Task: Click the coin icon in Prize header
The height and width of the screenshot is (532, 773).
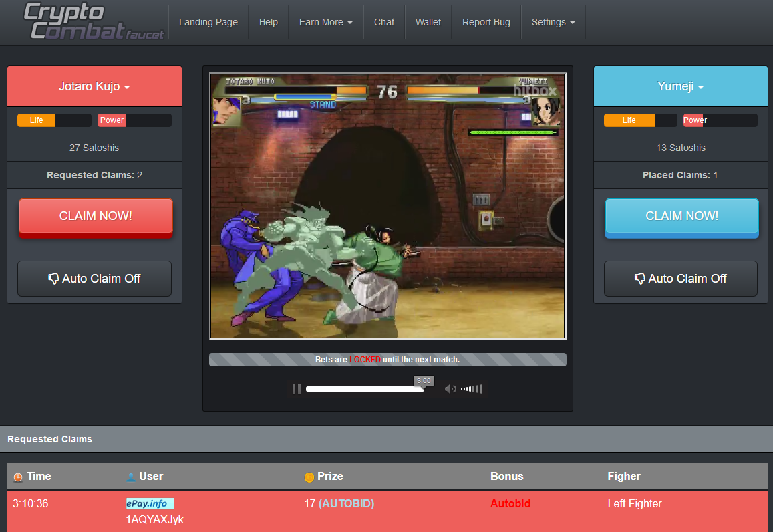Action: click(309, 477)
